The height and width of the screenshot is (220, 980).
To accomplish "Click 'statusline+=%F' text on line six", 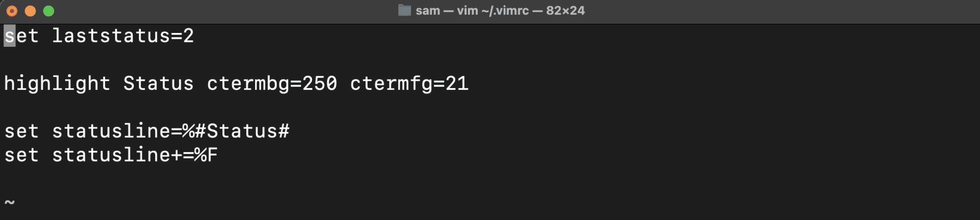I will click(135, 155).
